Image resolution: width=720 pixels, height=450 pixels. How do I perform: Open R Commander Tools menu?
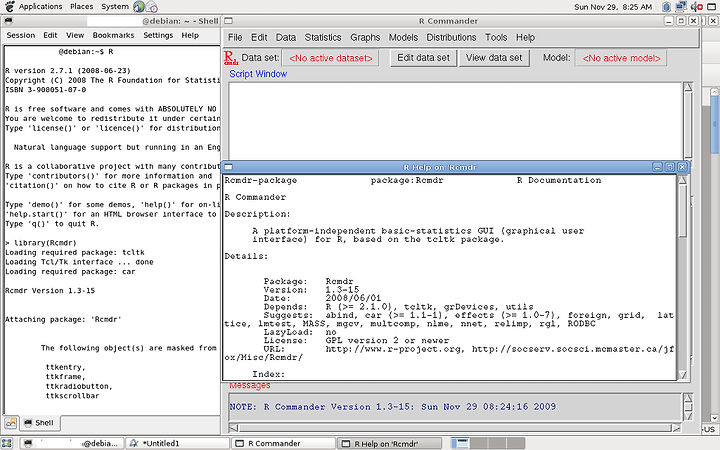click(x=496, y=38)
